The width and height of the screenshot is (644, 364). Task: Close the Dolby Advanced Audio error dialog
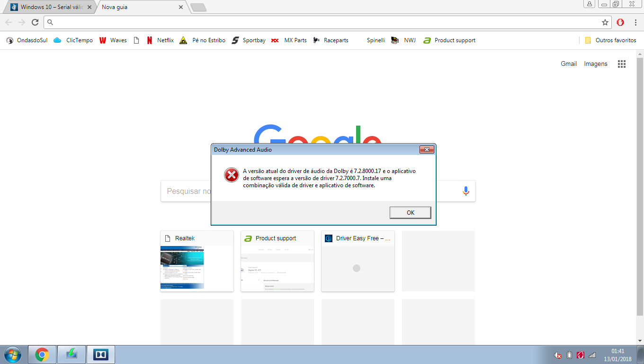coord(427,150)
